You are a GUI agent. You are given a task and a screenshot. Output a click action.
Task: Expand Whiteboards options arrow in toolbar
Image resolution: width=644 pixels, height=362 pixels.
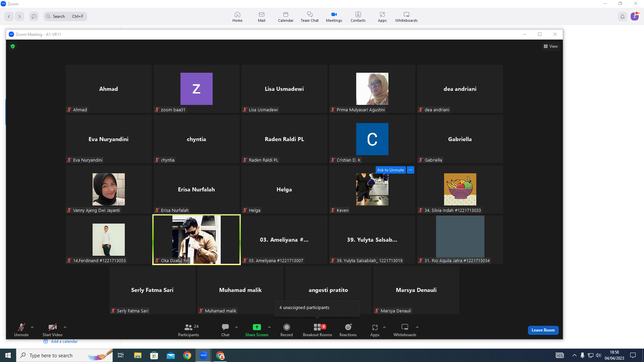click(x=417, y=327)
